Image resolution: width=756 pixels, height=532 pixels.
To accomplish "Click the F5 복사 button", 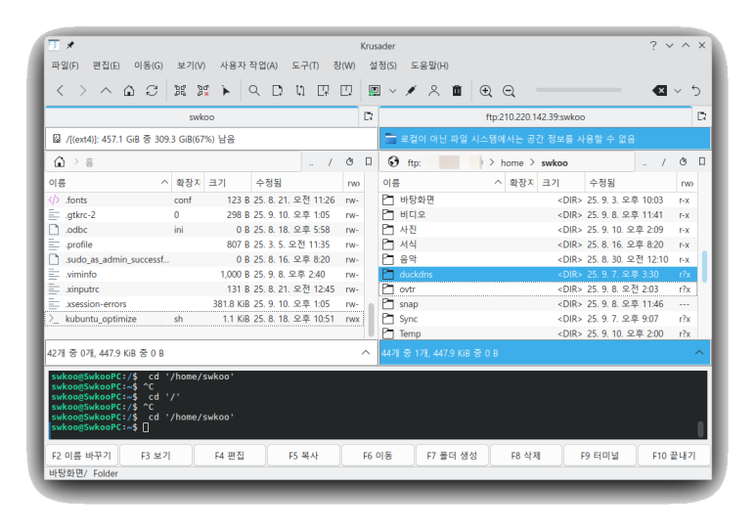I will 304,456.
